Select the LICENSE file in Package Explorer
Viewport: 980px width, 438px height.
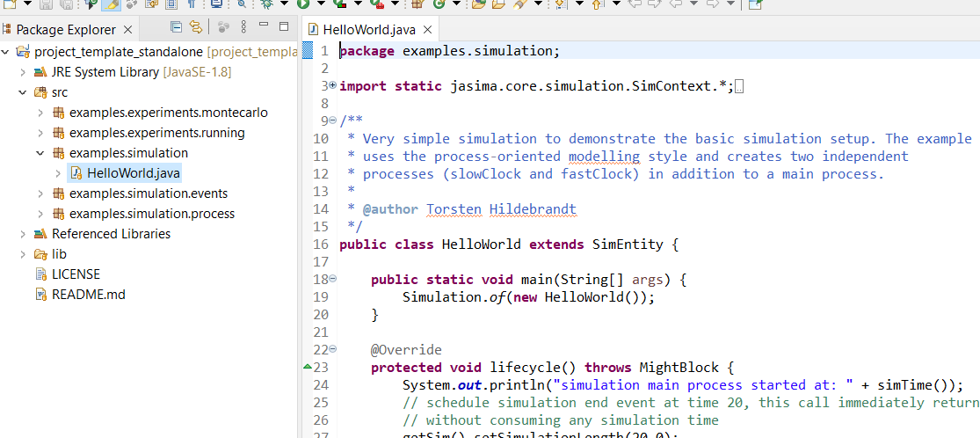76,274
